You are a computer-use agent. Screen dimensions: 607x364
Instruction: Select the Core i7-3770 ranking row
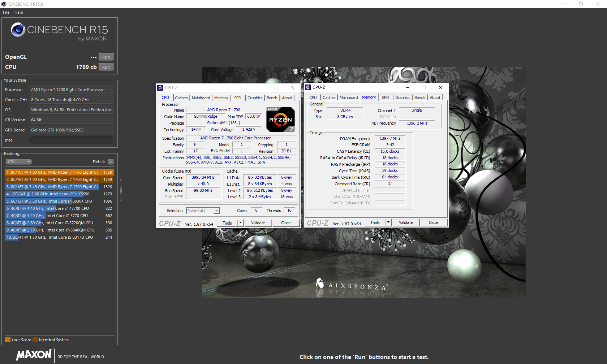click(59, 216)
